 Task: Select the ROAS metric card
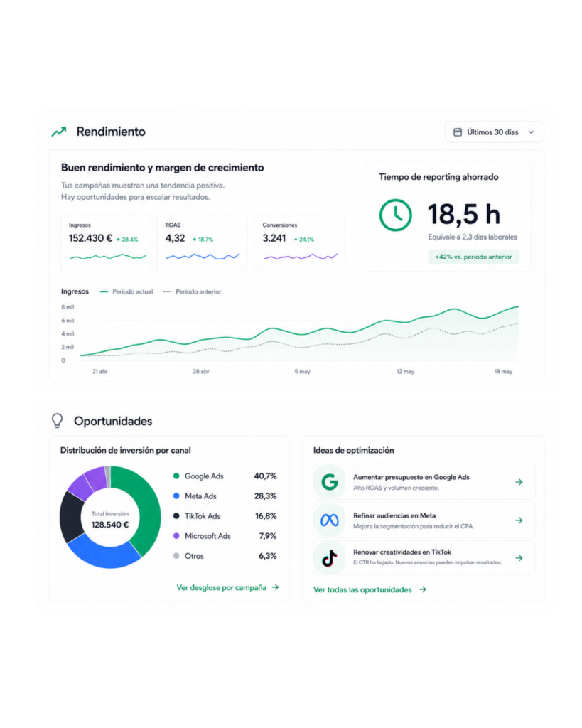[203, 243]
